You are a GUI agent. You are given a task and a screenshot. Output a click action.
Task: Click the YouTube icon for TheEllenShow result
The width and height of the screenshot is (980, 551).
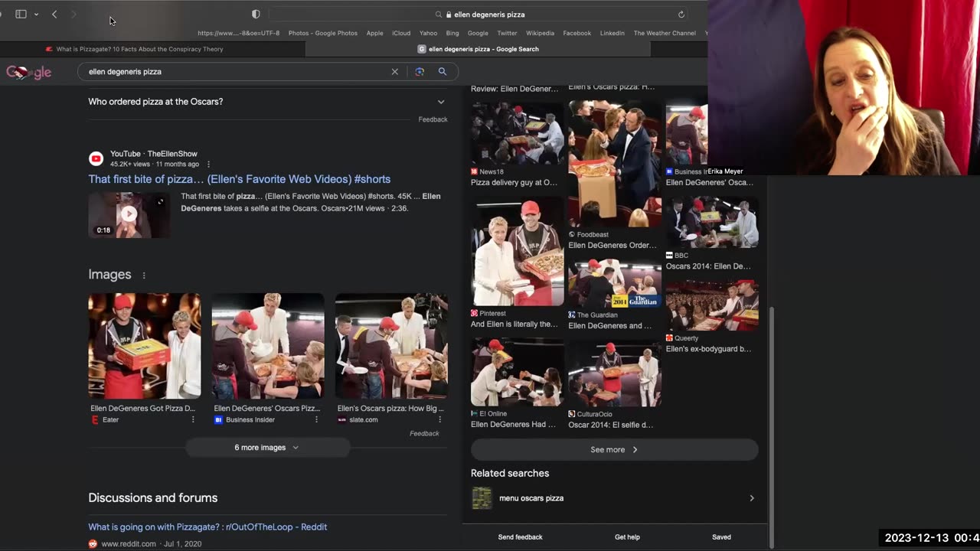[x=96, y=158]
